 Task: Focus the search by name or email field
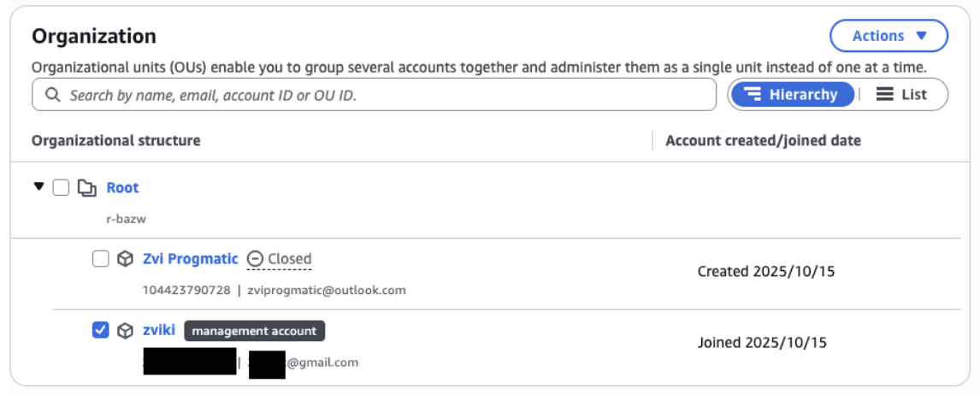(x=385, y=95)
